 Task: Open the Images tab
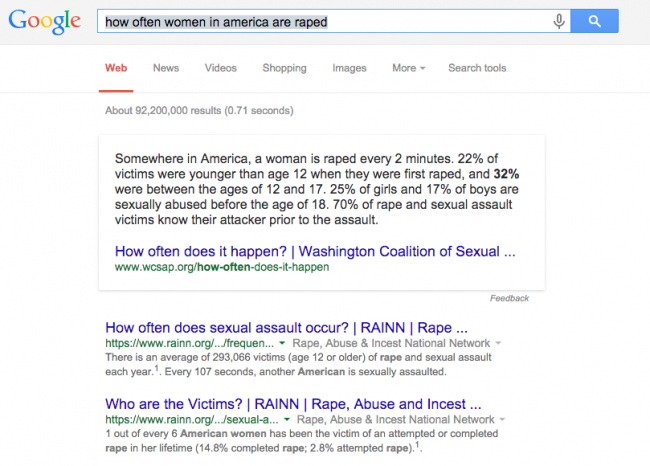coord(349,68)
